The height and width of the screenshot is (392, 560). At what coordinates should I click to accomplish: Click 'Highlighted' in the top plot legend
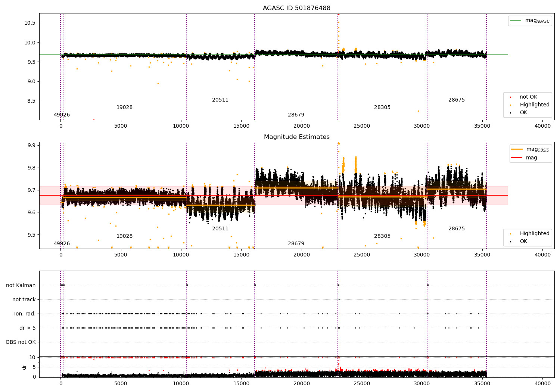coord(530,105)
